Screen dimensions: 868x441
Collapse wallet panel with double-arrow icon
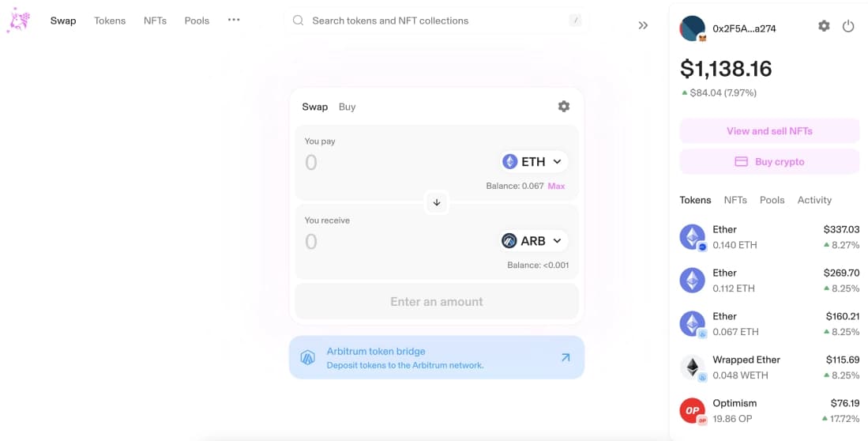[x=643, y=25]
